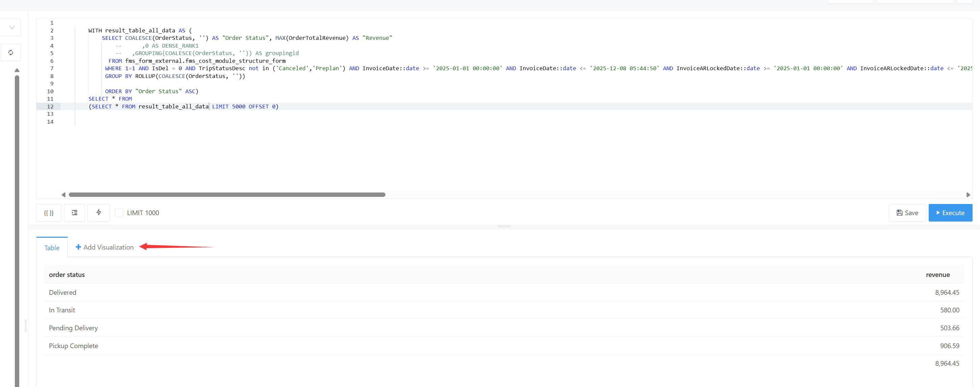This screenshot has width=980, height=387.
Task: Click the plus icon next to Add Visualization
Action: pyautogui.click(x=78, y=247)
